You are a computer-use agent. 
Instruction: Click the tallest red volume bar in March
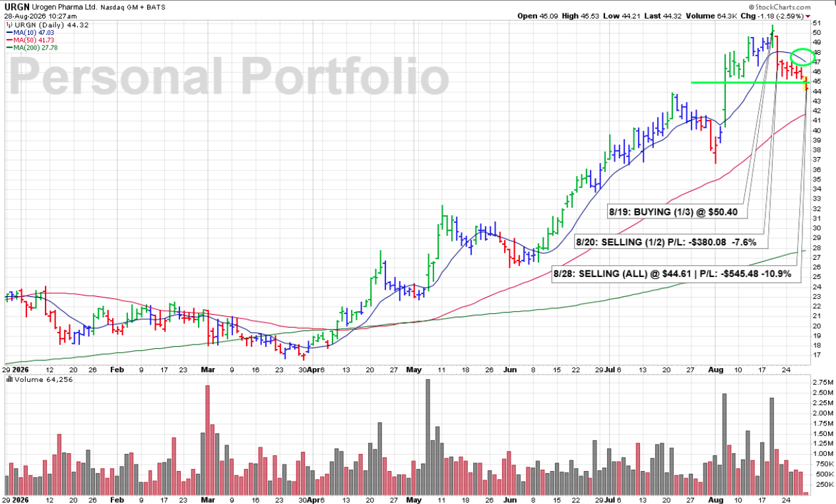[207, 440]
